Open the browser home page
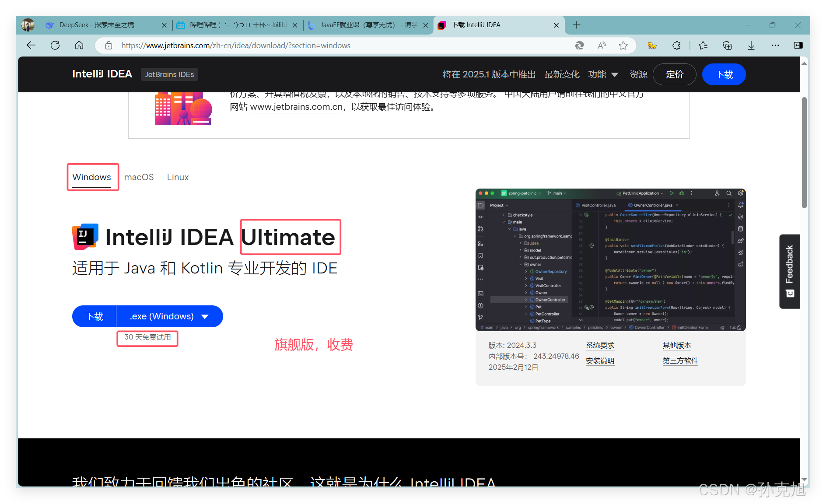The height and width of the screenshot is (504, 826). (79, 45)
